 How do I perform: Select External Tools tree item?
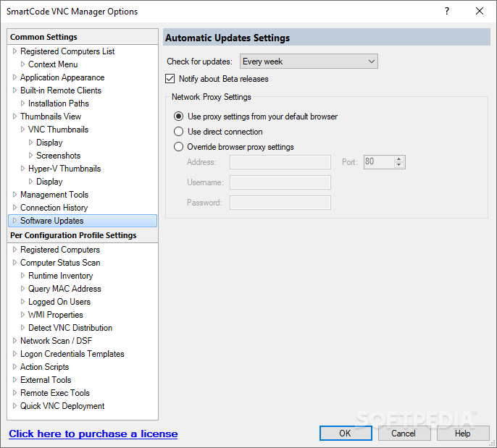(46, 380)
